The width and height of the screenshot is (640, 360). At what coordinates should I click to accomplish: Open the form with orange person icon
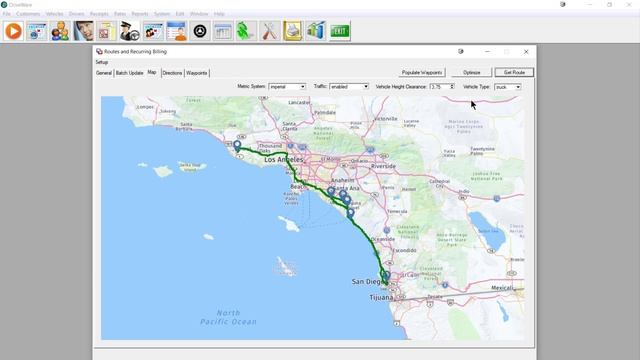[176, 31]
